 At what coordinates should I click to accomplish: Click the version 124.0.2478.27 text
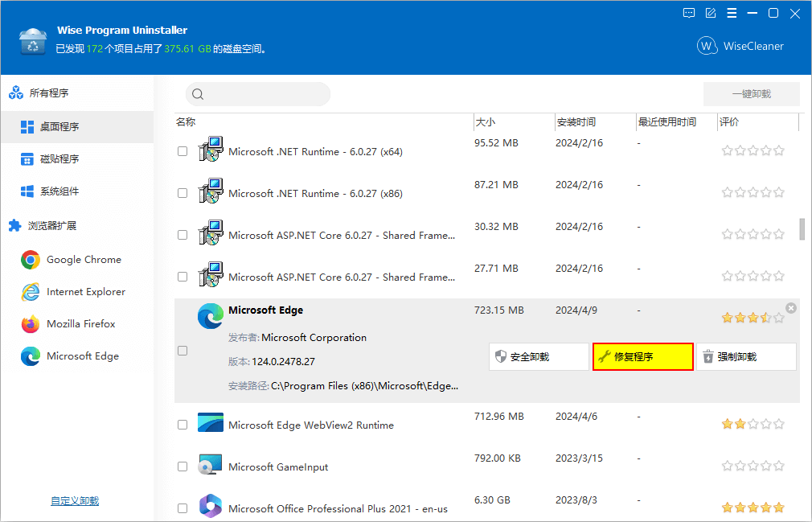tap(283, 361)
